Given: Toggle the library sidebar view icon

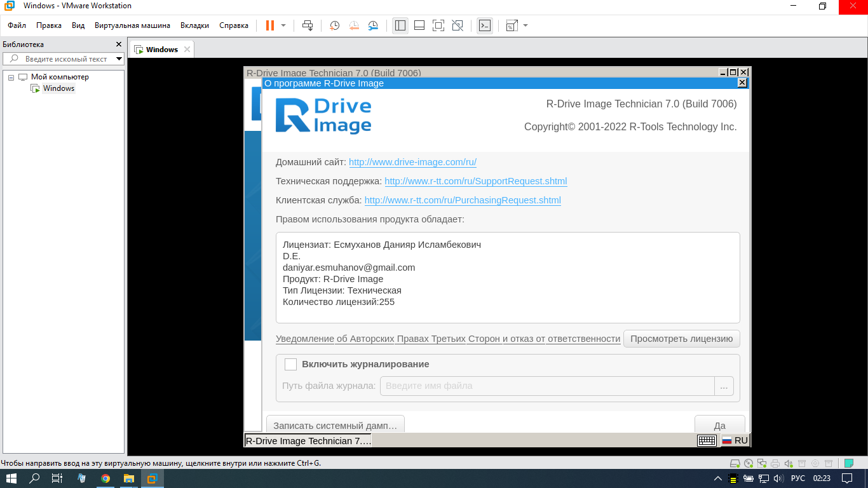Looking at the screenshot, I should click(x=400, y=25).
